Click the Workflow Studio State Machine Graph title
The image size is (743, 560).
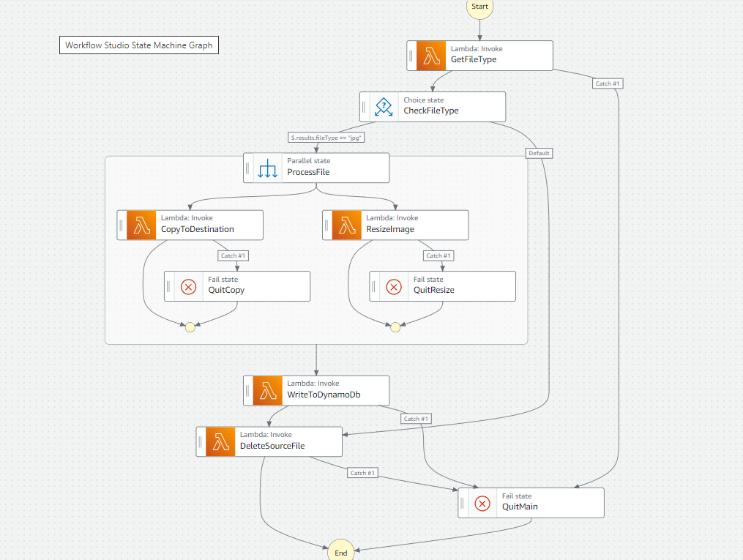[x=139, y=45]
